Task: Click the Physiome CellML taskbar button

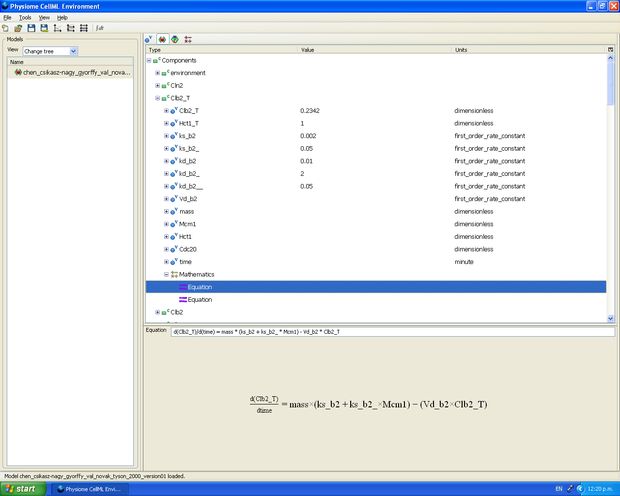Action: tap(90, 489)
